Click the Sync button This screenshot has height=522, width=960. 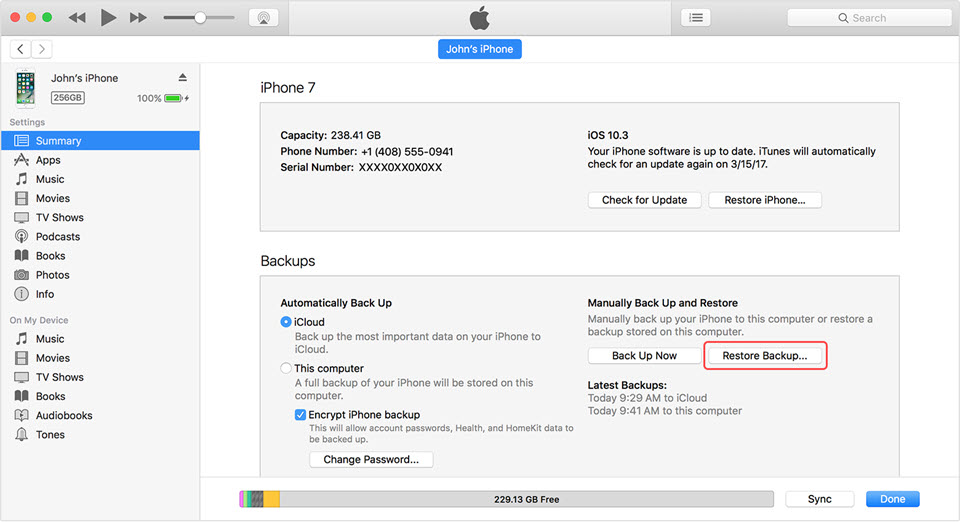pos(819,499)
